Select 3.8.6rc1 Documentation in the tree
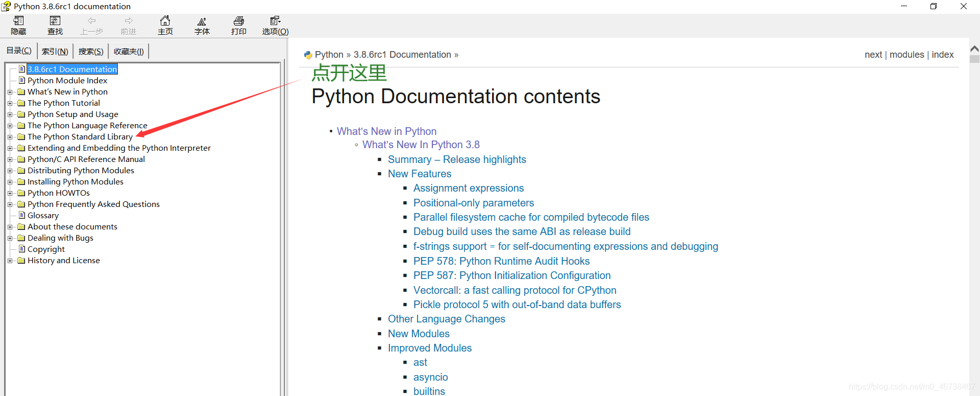 coord(72,69)
